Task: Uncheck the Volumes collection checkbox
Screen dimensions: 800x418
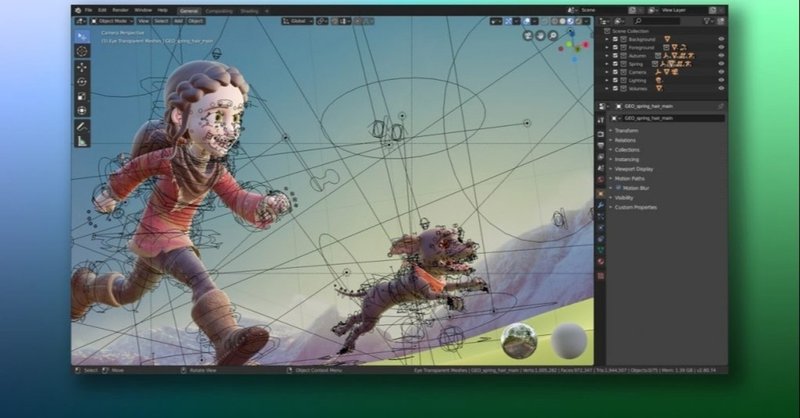Action: click(x=615, y=88)
